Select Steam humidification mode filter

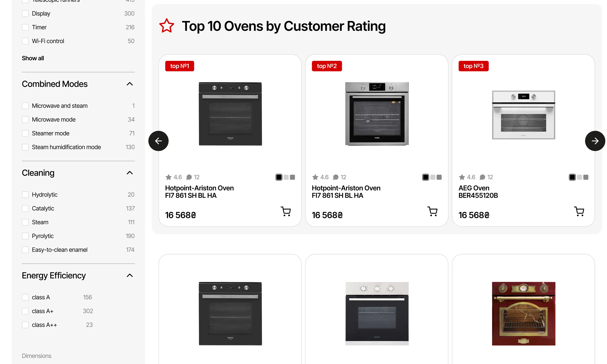tap(25, 147)
